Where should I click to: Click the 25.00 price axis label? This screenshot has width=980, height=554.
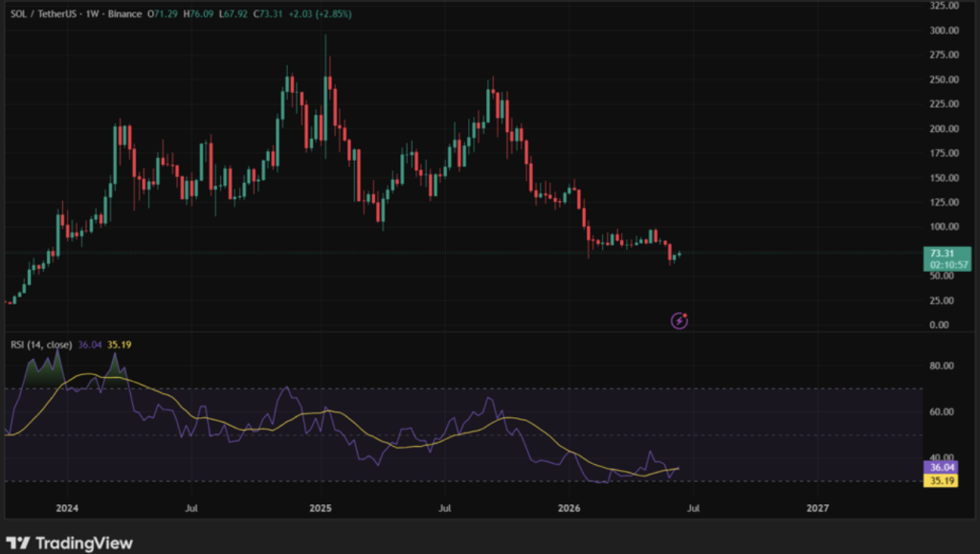pyautogui.click(x=942, y=300)
